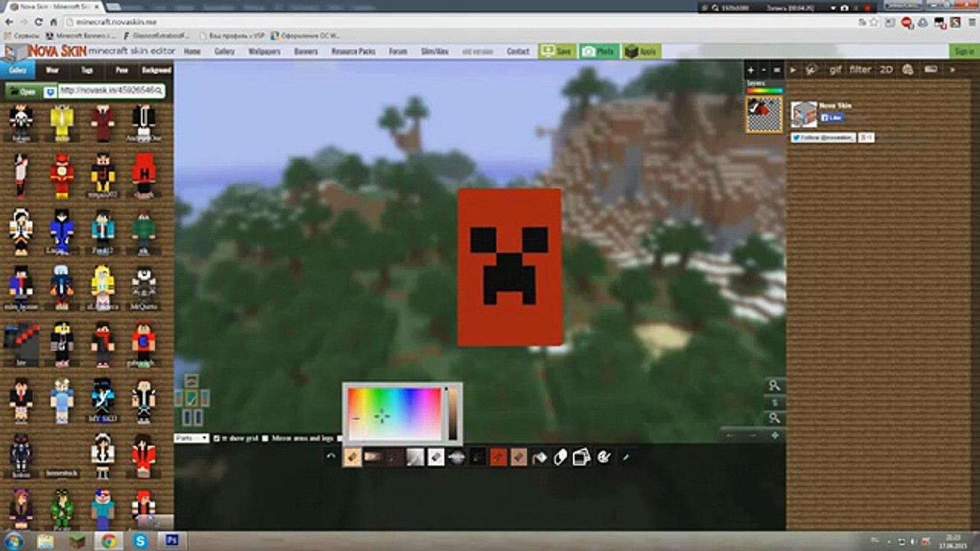Image resolution: width=980 pixels, height=551 pixels.
Task: Open the Tags tab
Action: (87, 70)
